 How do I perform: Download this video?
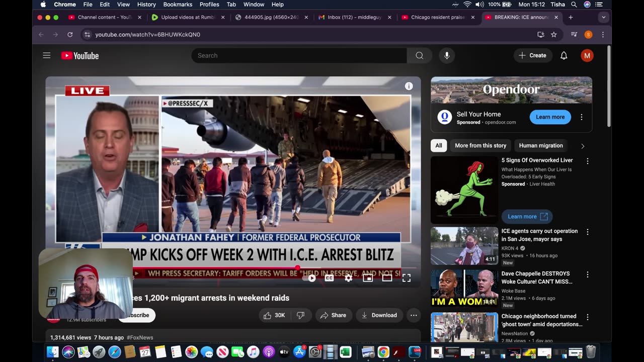point(379,315)
